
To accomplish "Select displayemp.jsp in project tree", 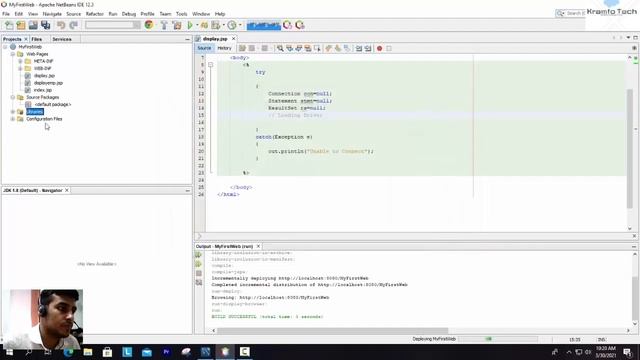I will (48, 83).
